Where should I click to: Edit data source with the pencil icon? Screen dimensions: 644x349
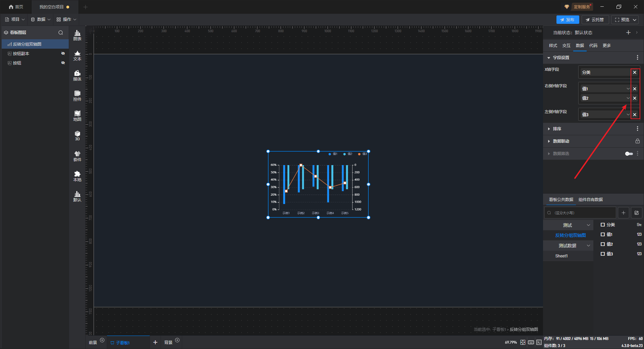click(x=636, y=213)
